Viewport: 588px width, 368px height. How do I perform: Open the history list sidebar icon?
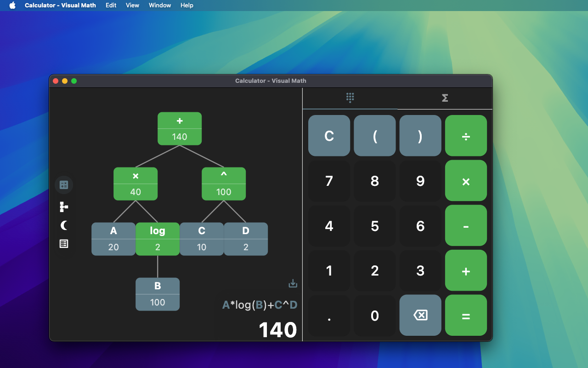[x=64, y=244]
